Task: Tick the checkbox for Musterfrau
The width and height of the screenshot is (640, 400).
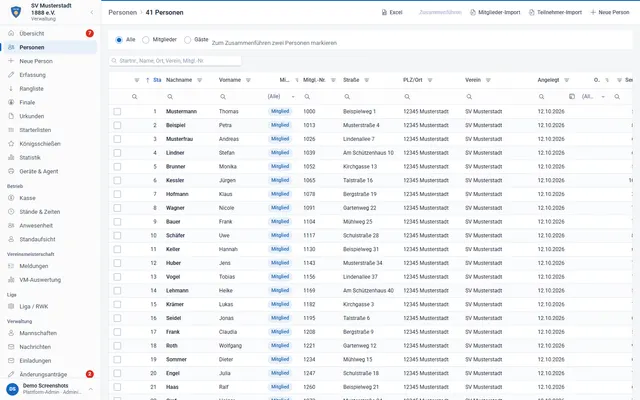Action: [117, 139]
